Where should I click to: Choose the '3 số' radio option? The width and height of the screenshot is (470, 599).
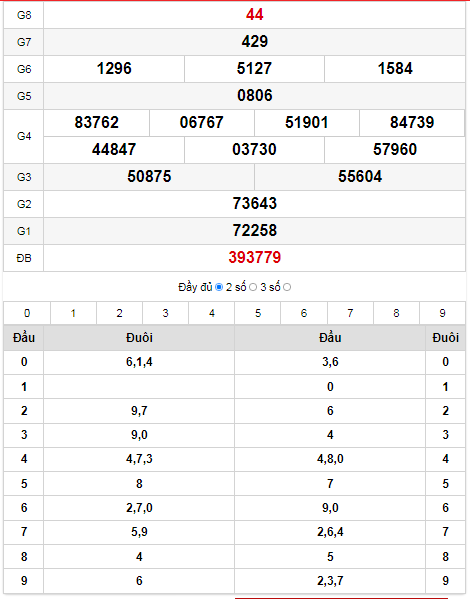click(x=287, y=287)
